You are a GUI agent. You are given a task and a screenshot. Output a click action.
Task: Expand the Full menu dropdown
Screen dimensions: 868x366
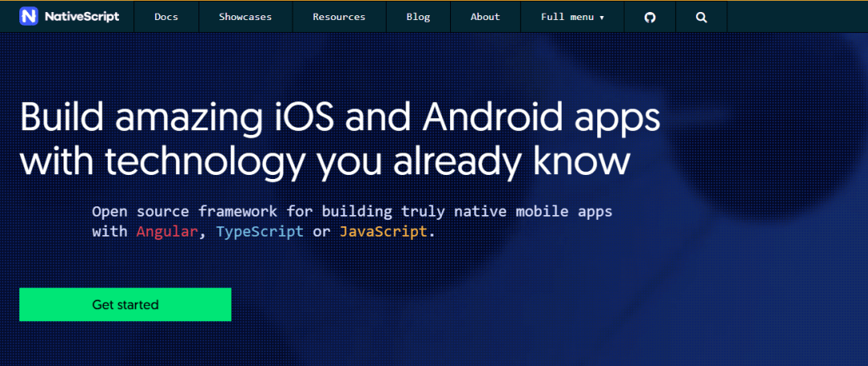point(572,17)
